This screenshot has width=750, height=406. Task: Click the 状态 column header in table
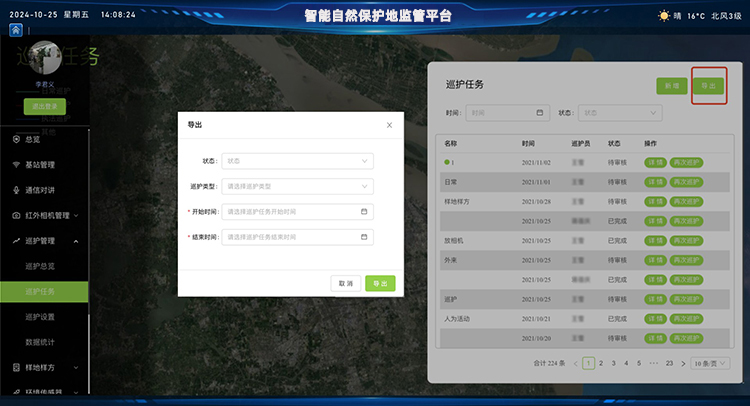614,143
